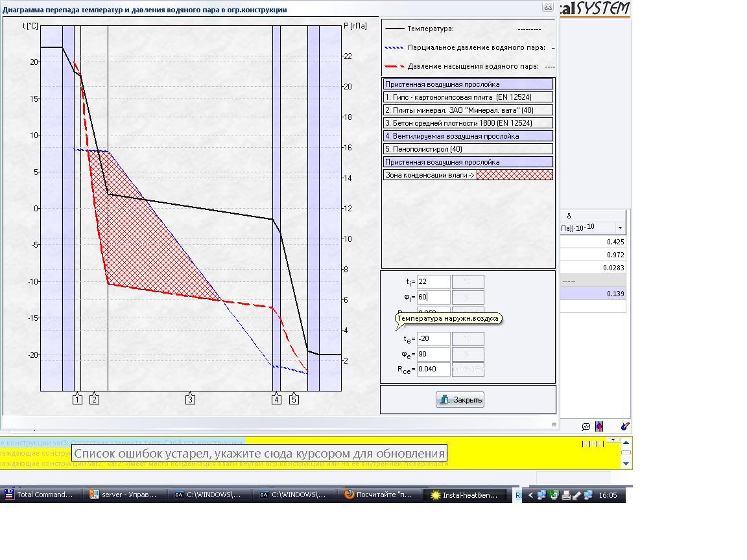Click layer marker 4 below the diagram

(x=276, y=399)
